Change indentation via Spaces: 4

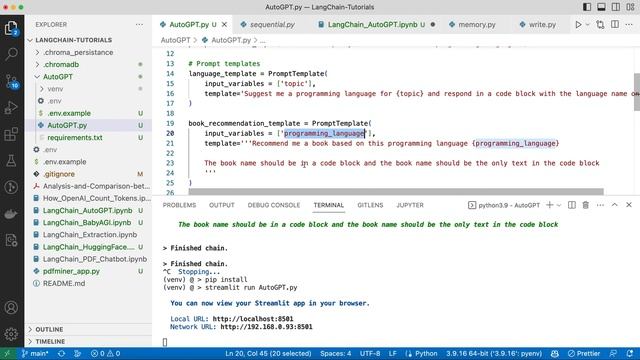point(336,353)
